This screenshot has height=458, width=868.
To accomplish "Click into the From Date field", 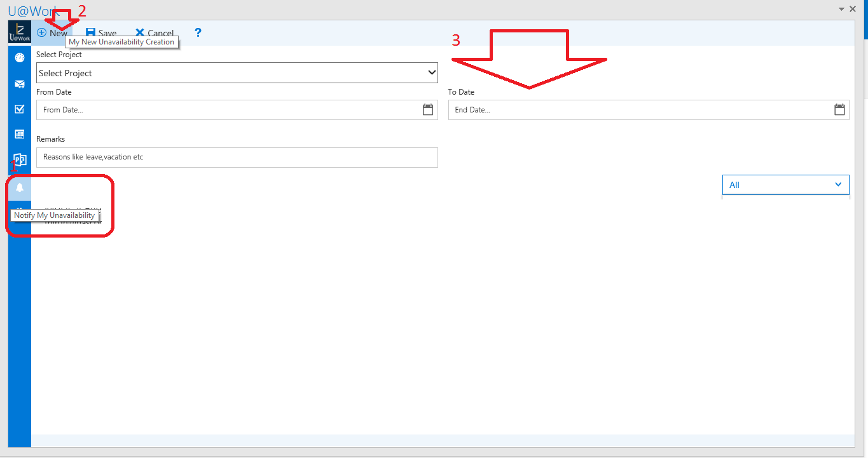I will pos(229,110).
